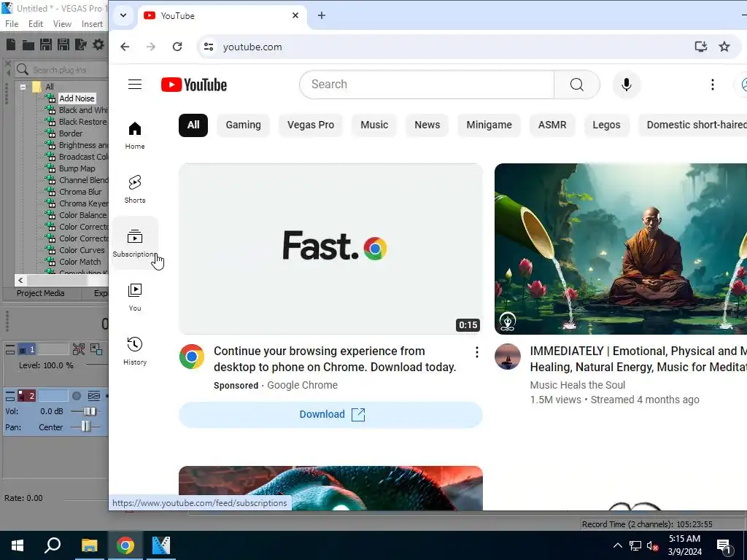Reload the YouTube page
Image resolution: width=747 pixels, height=560 pixels.
[177, 47]
